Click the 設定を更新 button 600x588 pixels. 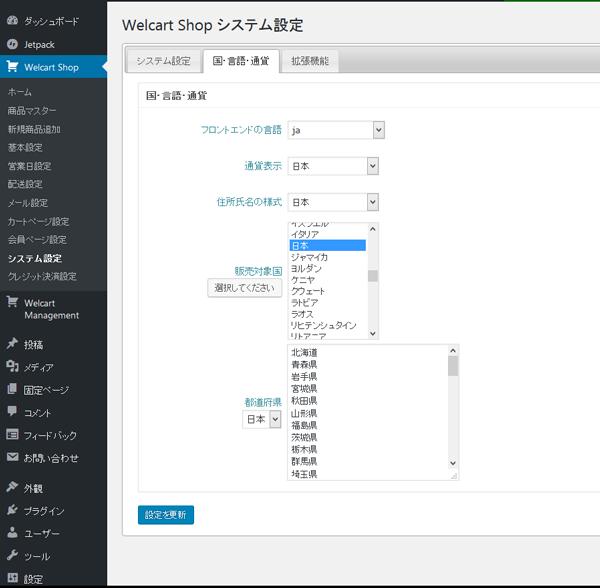166,515
